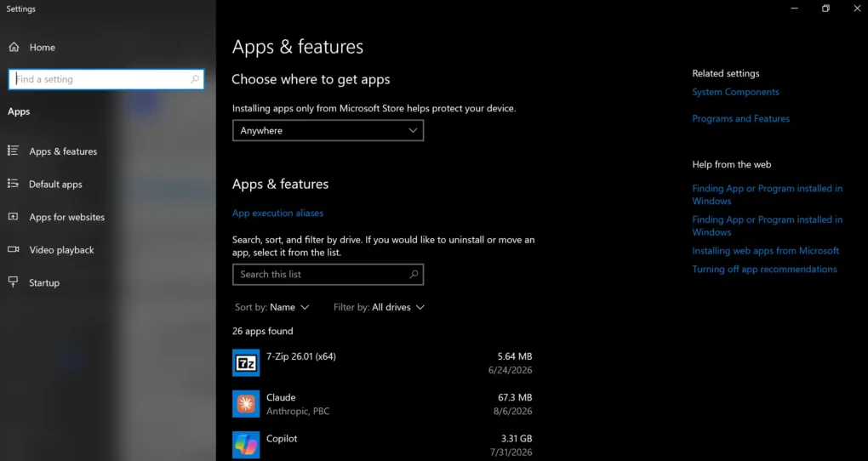The width and height of the screenshot is (868, 461).
Task: Open Programs and Features link
Action: click(740, 118)
